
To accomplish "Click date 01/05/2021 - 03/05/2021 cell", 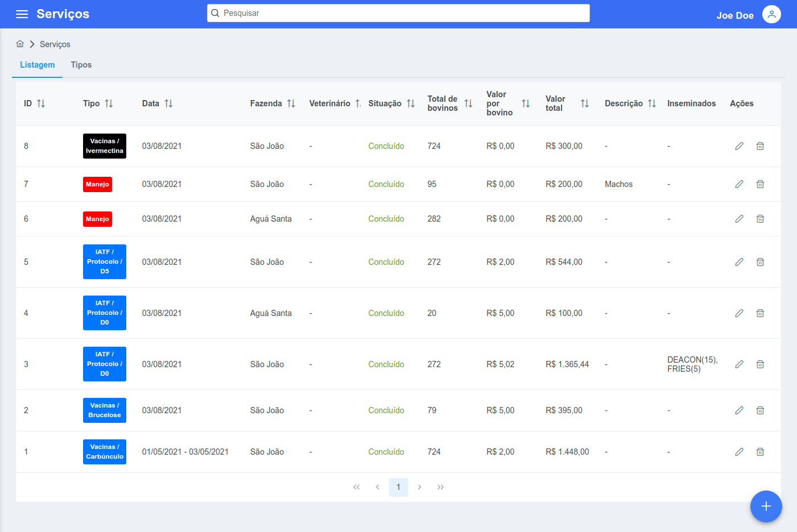I will (185, 452).
